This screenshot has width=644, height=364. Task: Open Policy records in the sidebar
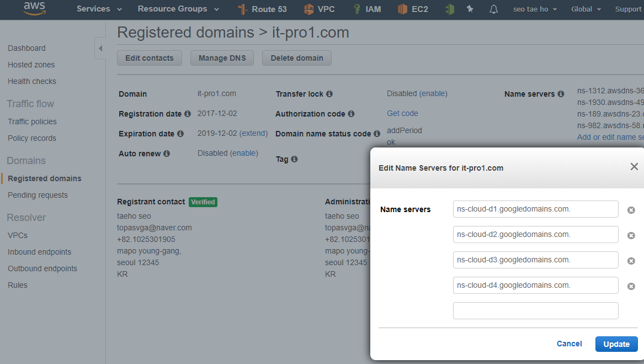point(32,138)
